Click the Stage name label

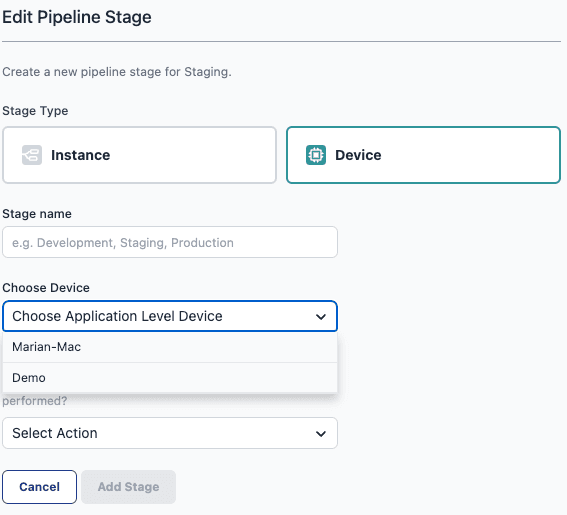37,214
